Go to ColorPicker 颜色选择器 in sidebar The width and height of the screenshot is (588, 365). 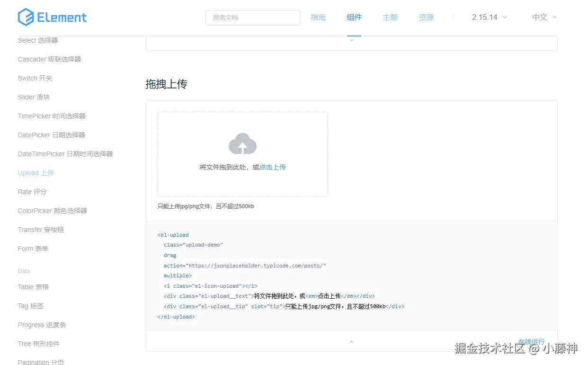(53, 211)
